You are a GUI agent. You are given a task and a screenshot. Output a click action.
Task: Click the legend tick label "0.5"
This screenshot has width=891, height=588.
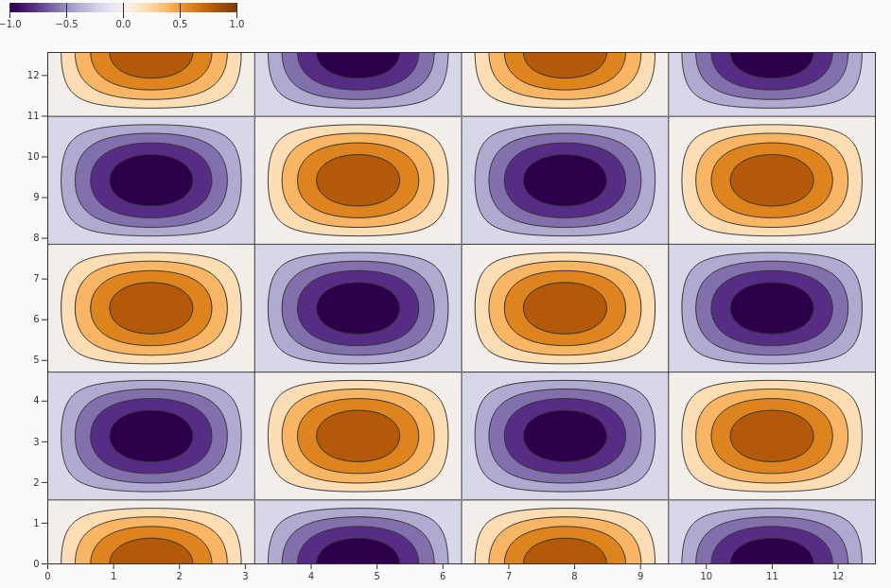(x=180, y=24)
